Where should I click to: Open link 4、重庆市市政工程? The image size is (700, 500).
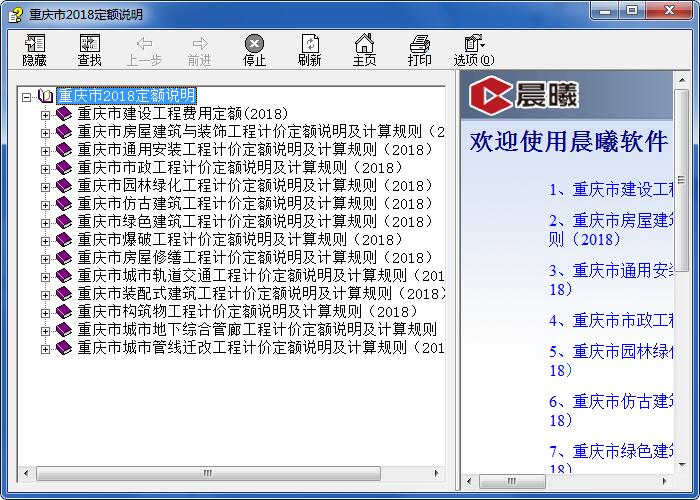coord(611,320)
